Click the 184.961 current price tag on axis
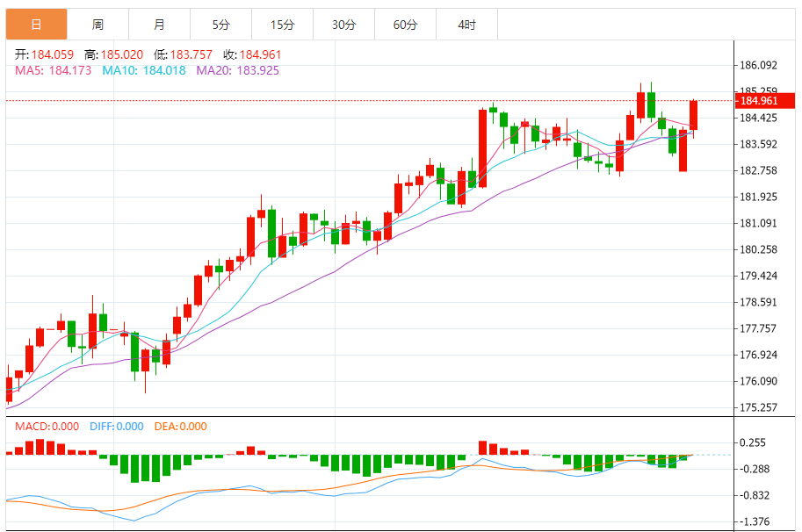 759,101
